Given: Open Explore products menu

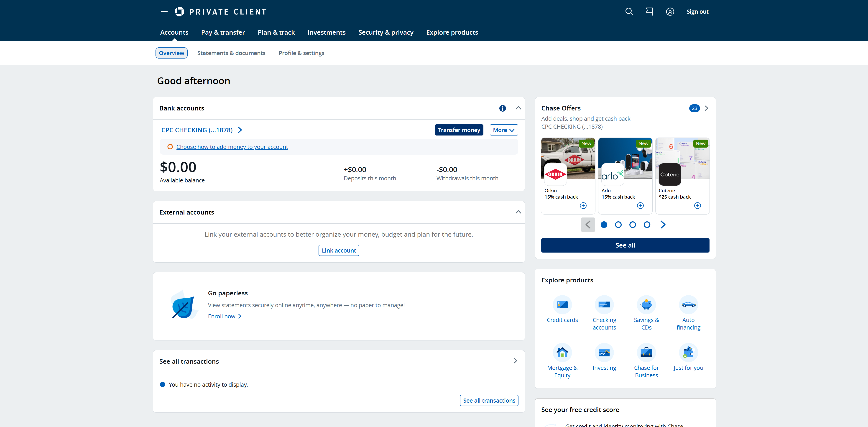Looking at the screenshot, I should 452,32.
